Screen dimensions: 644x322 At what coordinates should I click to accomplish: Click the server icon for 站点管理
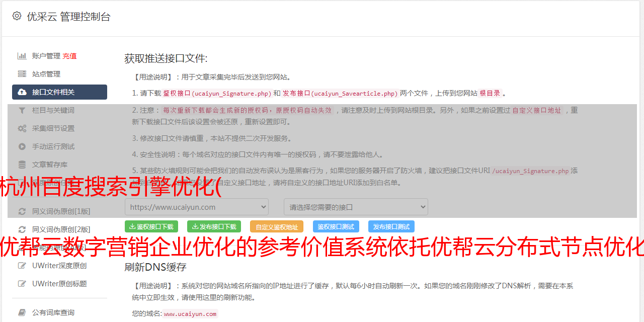tap(22, 74)
